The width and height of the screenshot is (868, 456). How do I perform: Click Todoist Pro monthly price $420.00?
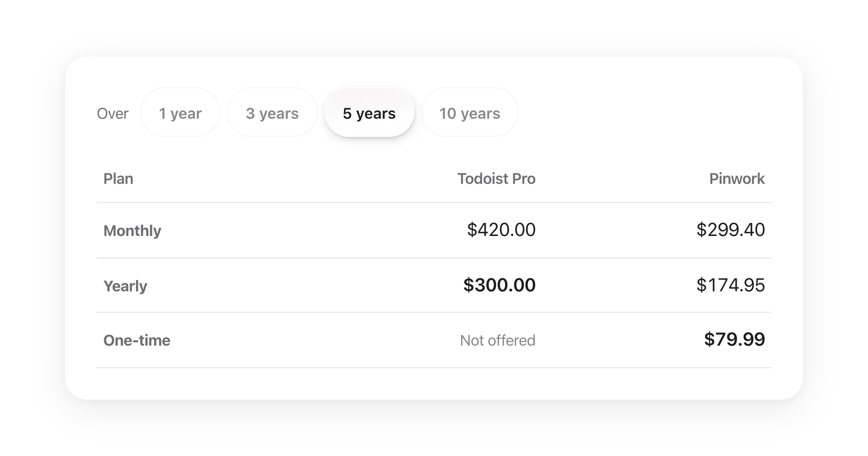click(x=501, y=229)
